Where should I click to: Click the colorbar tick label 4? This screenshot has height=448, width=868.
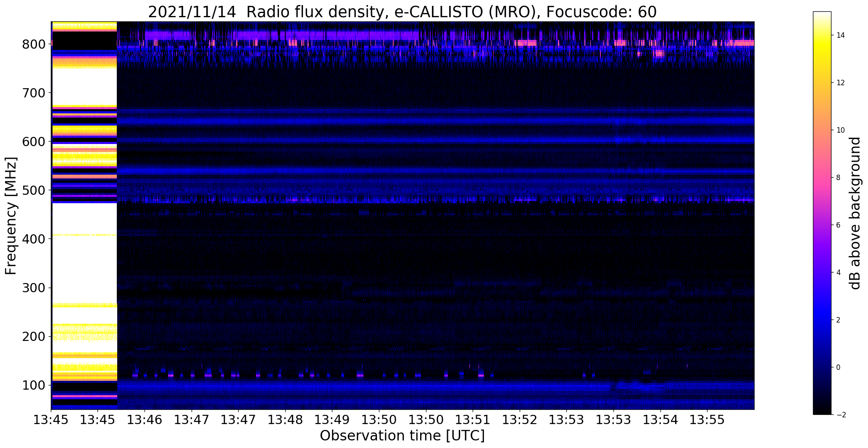839,272
